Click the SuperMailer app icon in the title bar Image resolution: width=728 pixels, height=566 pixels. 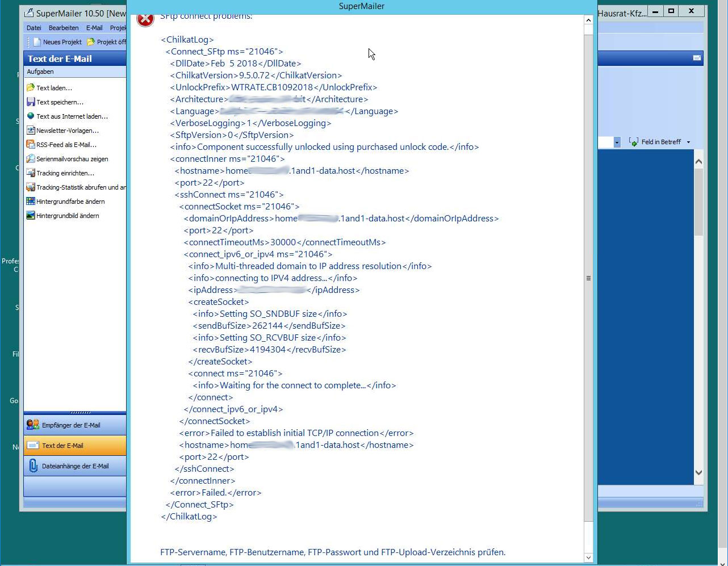pyautogui.click(x=29, y=13)
